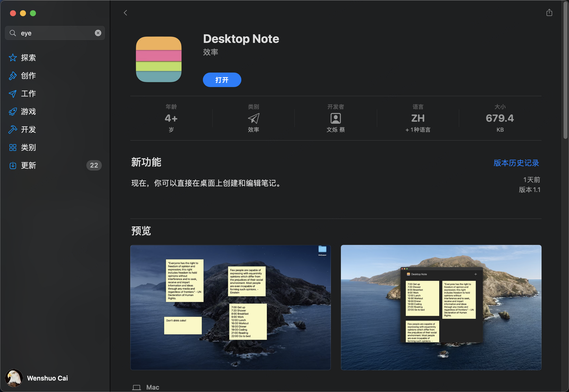The width and height of the screenshot is (569, 392).
Task: Open the 版本历史记录 link
Action: (x=516, y=163)
